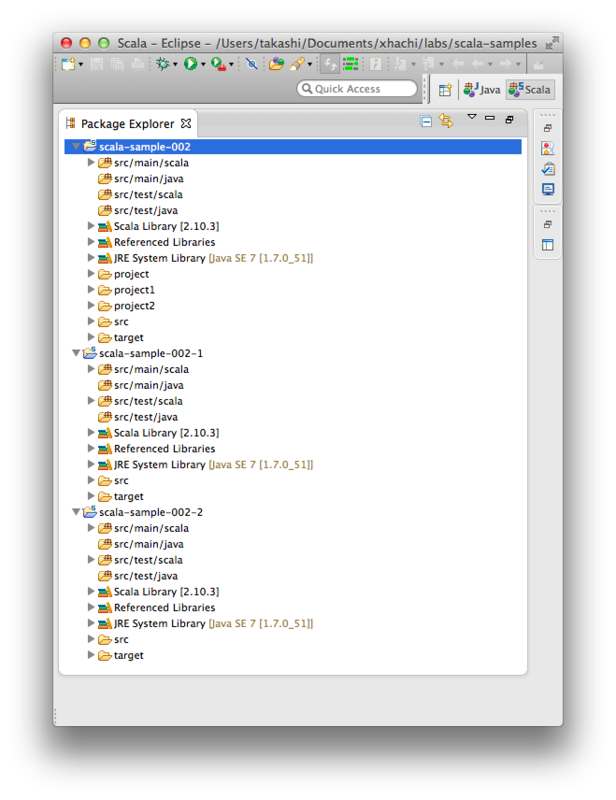Screen dimensions: 616x800
Task: Close the Package Explorer view tab
Action: click(186, 123)
